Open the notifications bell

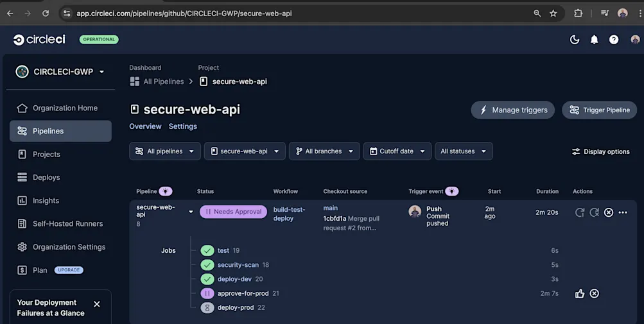pyautogui.click(x=595, y=39)
